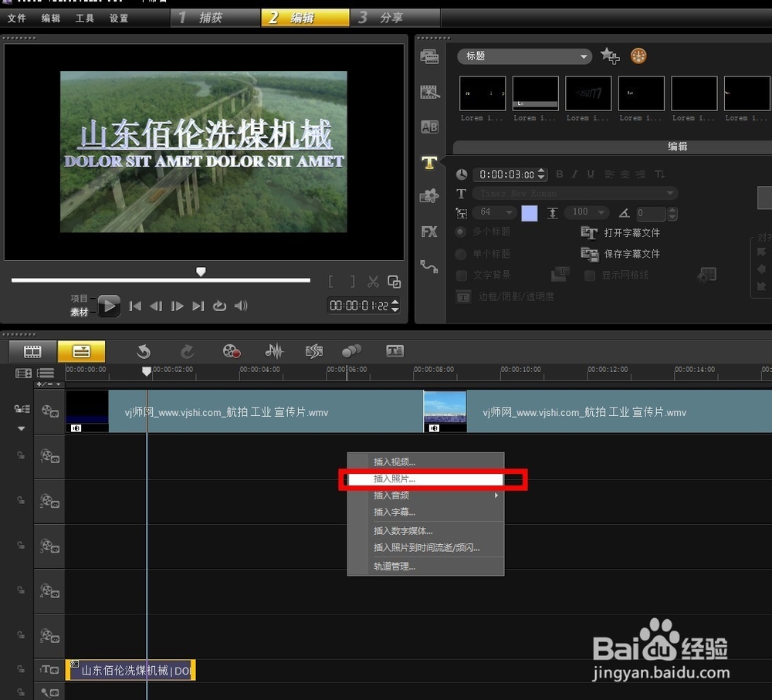Pick the title font color swatch
772x700 pixels.
[x=530, y=213]
